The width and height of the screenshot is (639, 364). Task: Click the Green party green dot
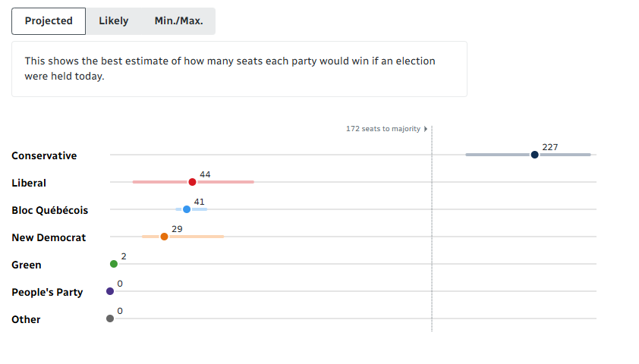(x=114, y=264)
